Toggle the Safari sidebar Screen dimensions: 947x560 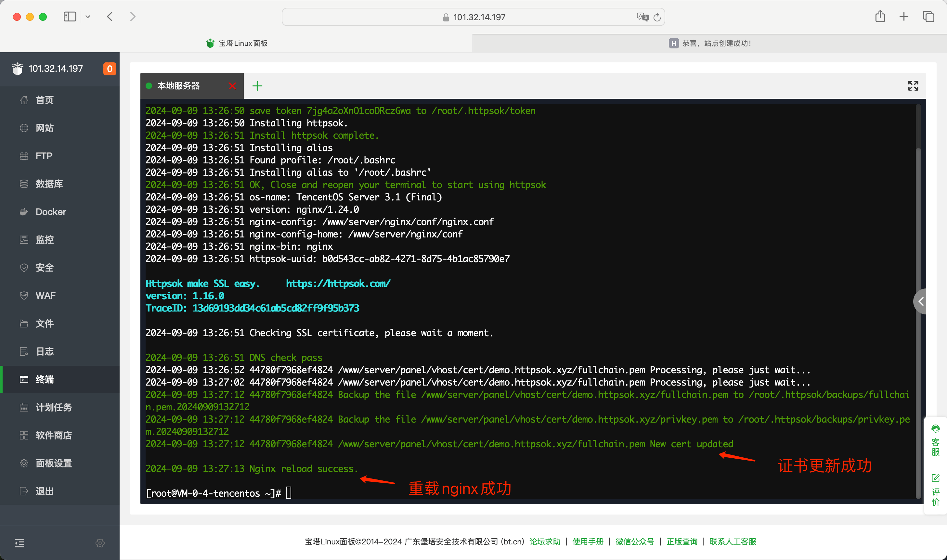70,17
